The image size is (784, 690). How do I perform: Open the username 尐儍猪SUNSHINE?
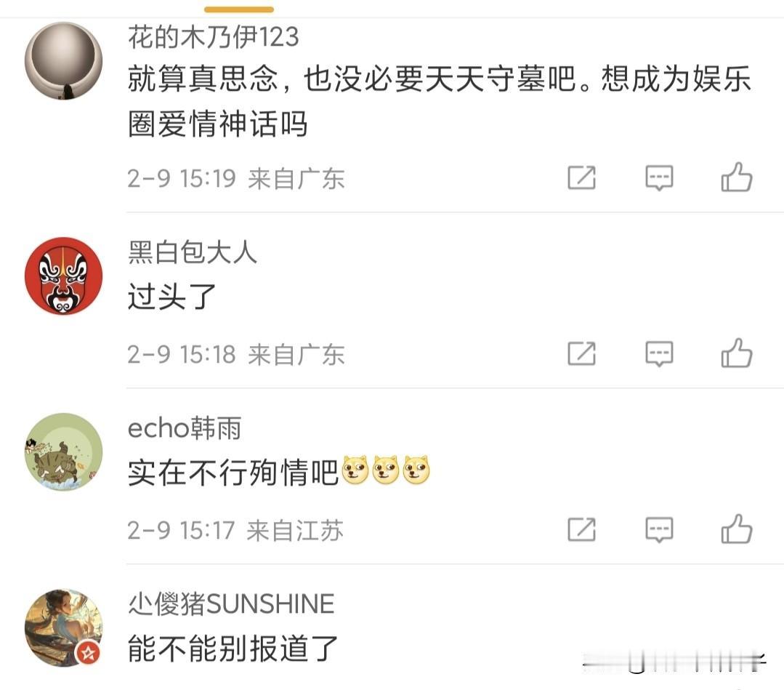click(x=231, y=604)
